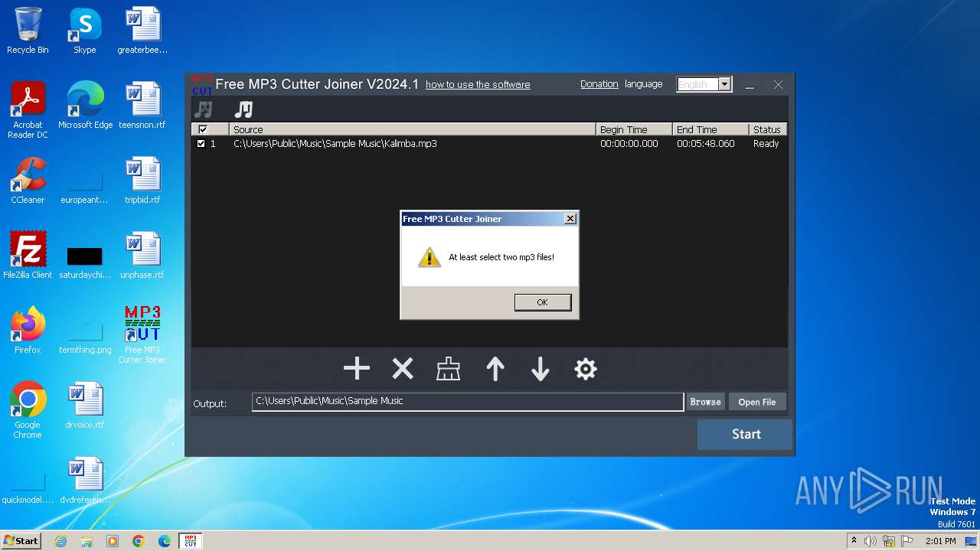Click the plus icon to add files

tap(357, 369)
